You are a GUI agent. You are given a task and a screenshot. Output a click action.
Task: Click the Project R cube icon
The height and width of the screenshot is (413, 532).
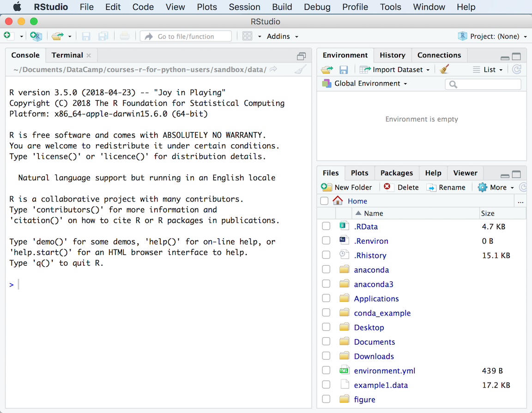[x=462, y=36]
